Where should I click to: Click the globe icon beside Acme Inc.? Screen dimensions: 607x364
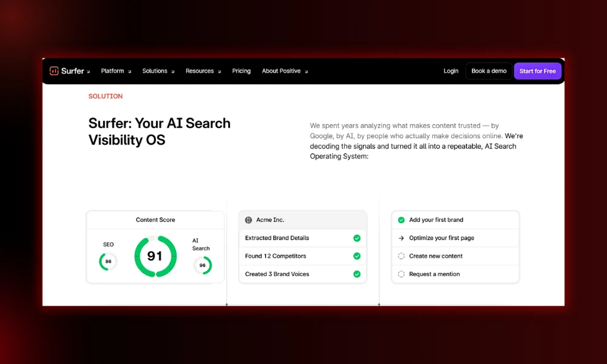[248, 220]
